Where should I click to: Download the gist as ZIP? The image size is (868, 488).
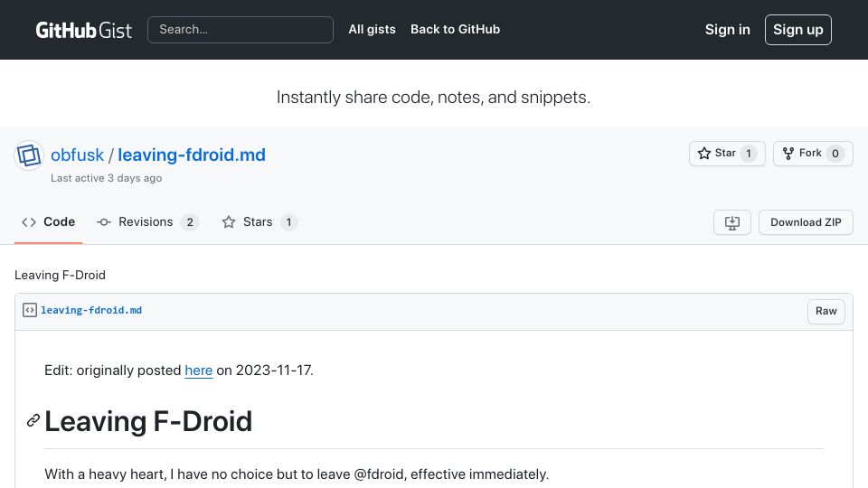[x=806, y=222]
